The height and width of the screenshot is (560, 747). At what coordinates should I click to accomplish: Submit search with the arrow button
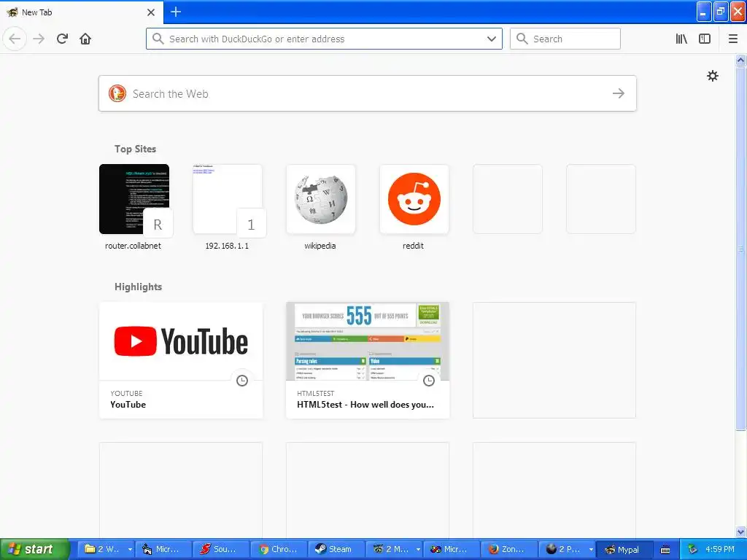click(x=619, y=93)
